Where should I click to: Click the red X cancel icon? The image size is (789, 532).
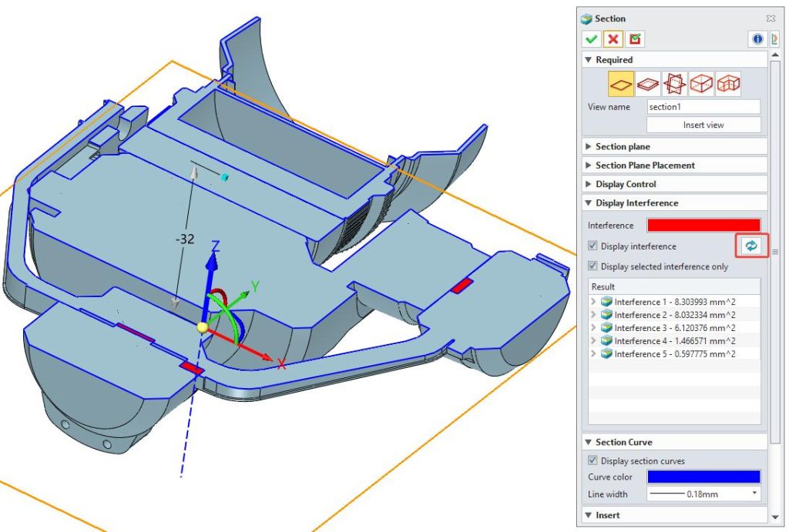[613, 39]
